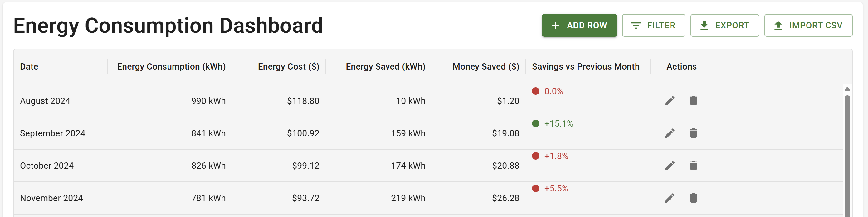The height and width of the screenshot is (217, 868).
Task: Click the table scrollbar thumb
Action: 848,152
